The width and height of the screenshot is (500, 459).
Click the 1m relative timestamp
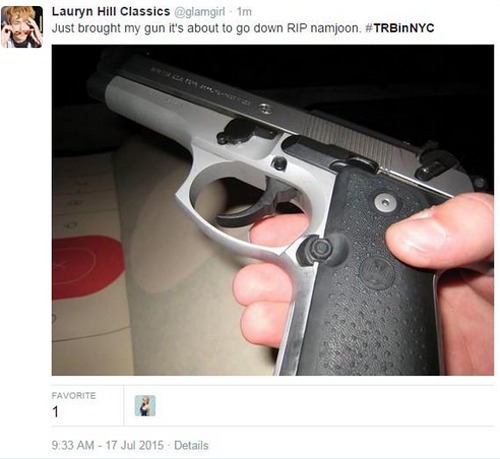coord(244,12)
